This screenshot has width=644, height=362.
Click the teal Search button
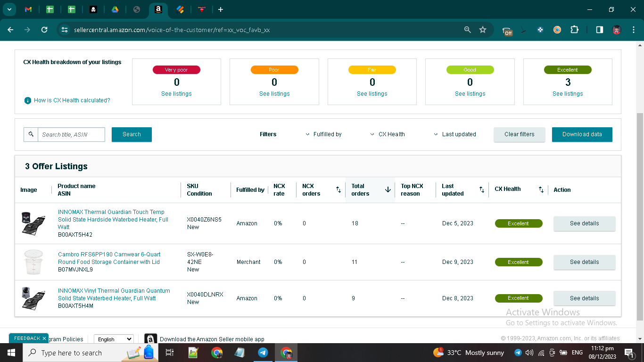point(132,134)
